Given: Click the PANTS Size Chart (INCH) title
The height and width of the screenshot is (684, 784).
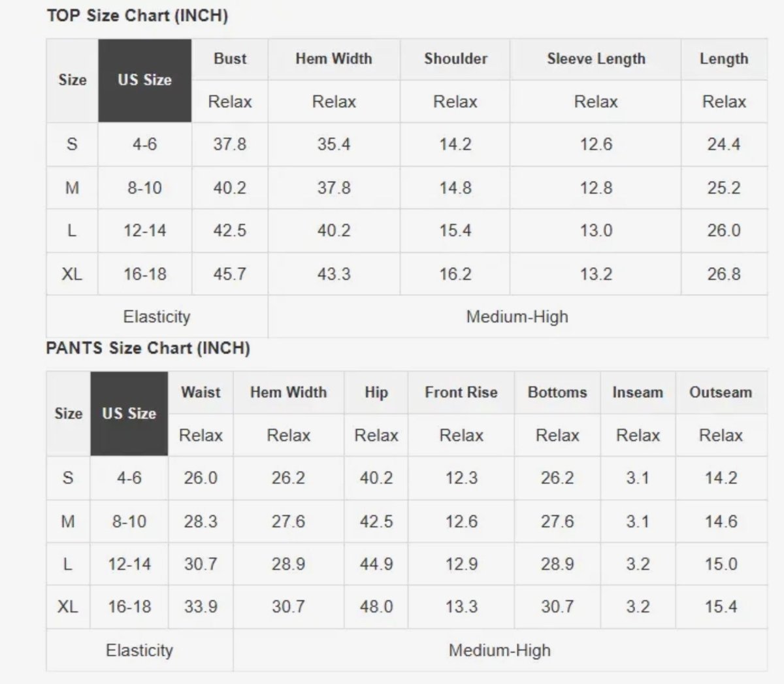Looking at the screenshot, I should (148, 348).
